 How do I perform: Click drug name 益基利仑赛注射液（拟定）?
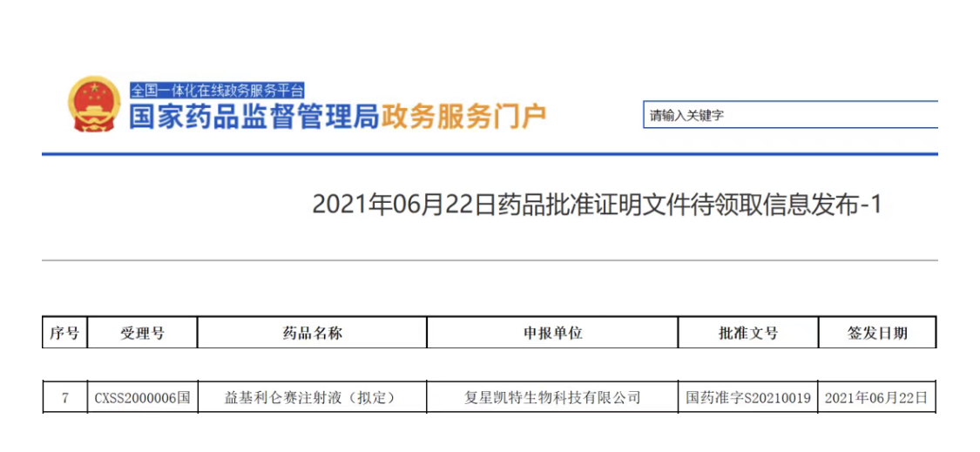(x=312, y=398)
